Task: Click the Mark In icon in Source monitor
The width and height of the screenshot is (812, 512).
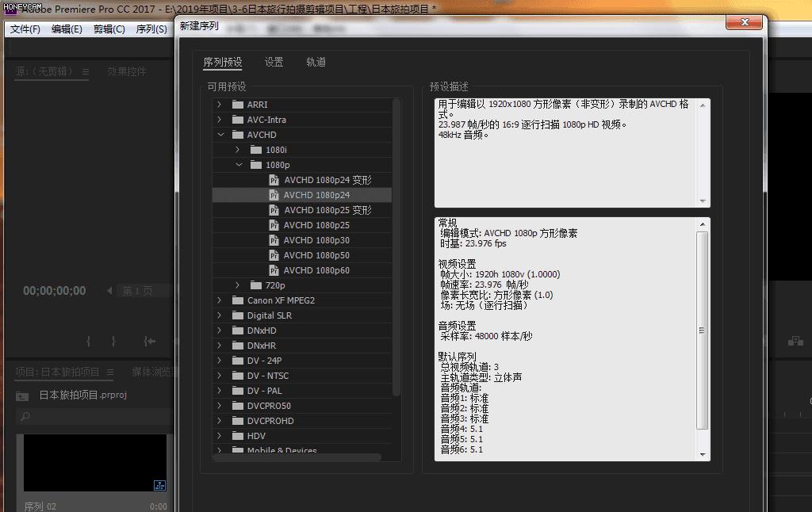Action: click(87, 341)
